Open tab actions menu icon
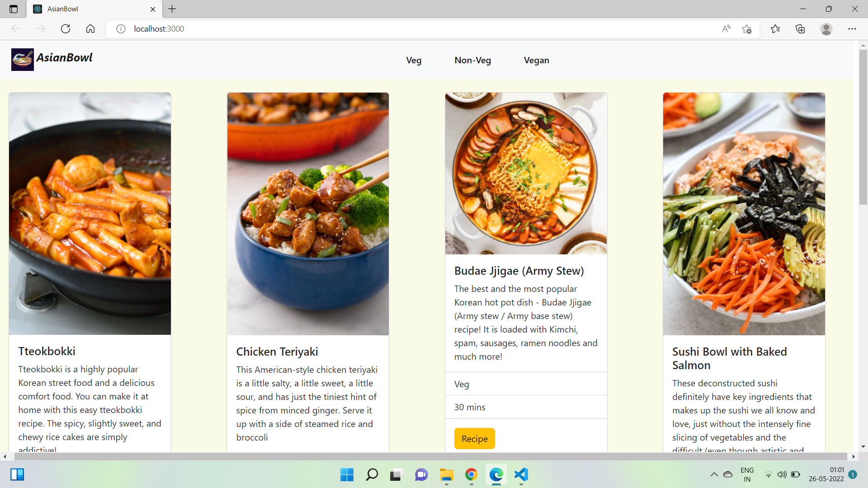This screenshot has width=868, height=488. (x=14, y=9)
